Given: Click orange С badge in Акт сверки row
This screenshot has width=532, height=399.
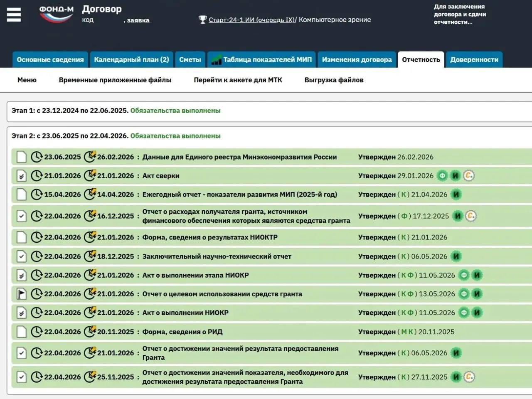Looking at the screenshot, I should pos(469,176).
